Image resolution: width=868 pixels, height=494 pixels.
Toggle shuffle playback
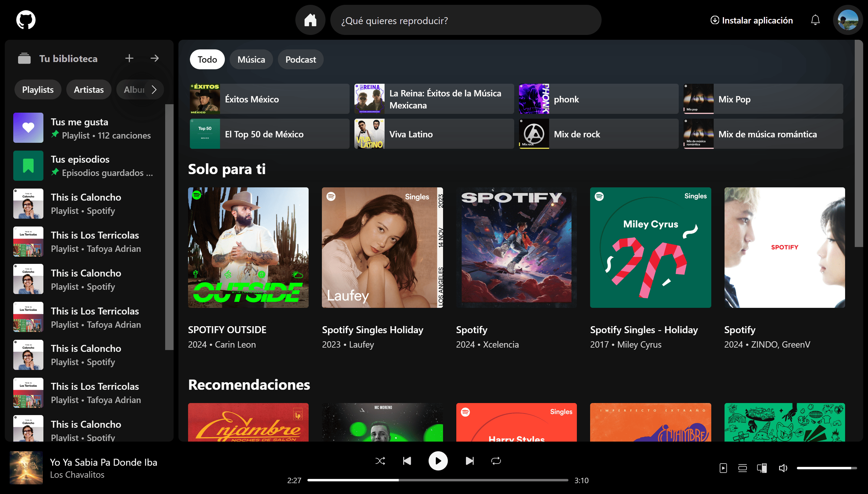[380, 461]
